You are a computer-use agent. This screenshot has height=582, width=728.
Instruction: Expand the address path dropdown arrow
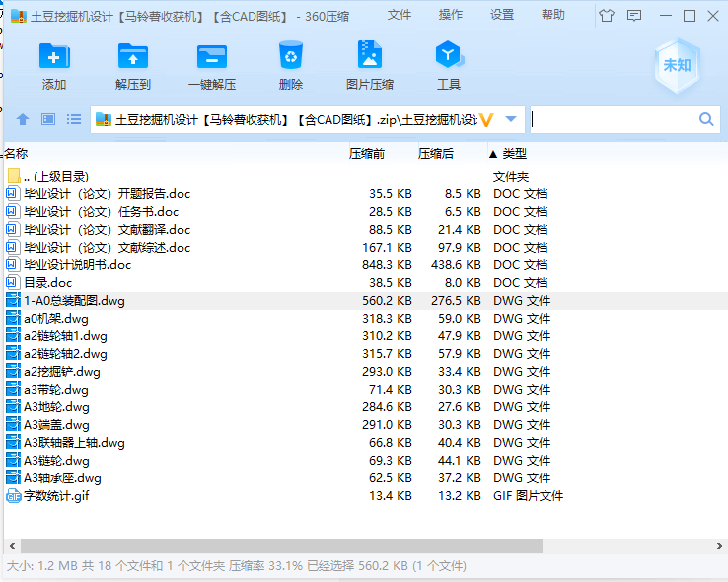click(x=511, y=119)
